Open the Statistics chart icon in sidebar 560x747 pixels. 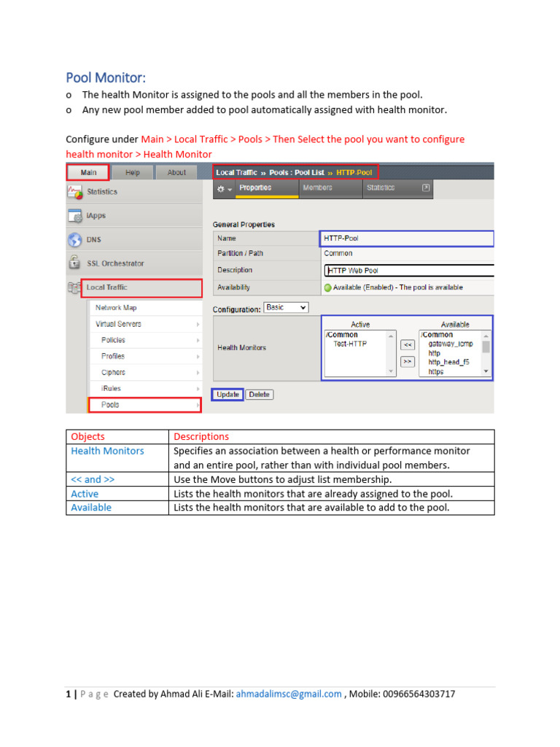pos(75,192)
